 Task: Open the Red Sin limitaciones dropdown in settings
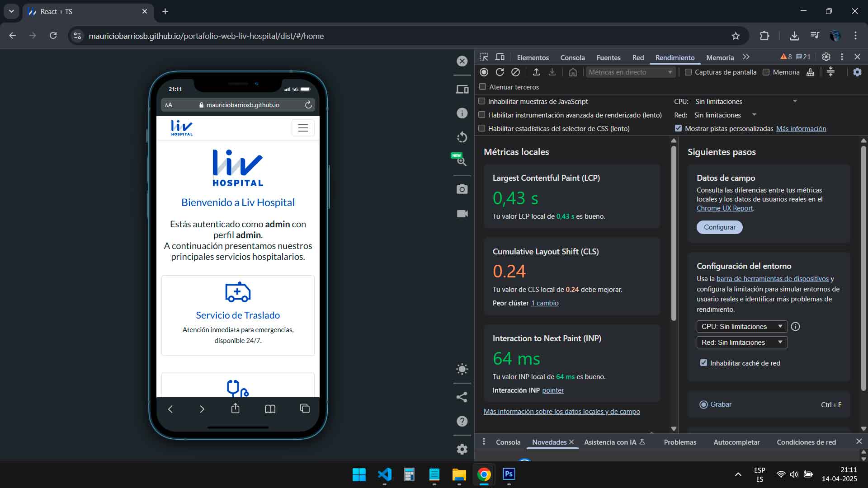click(725, 115)
